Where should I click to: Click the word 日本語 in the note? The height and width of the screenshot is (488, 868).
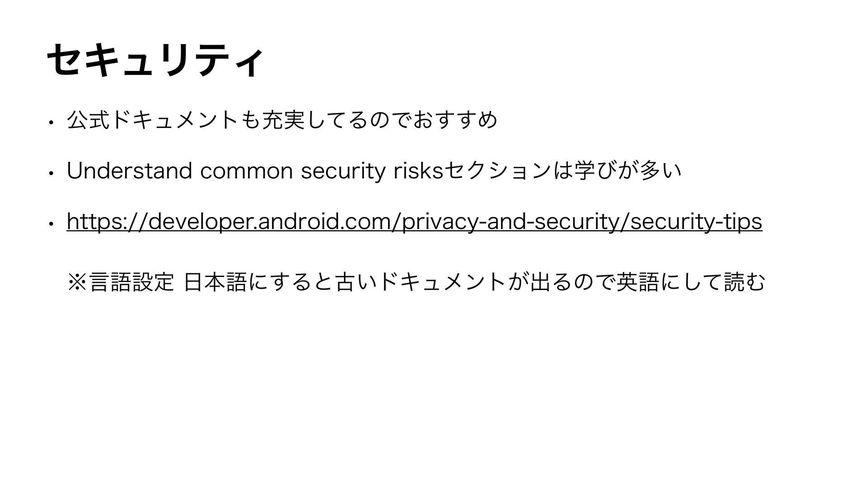coord(216,282)
